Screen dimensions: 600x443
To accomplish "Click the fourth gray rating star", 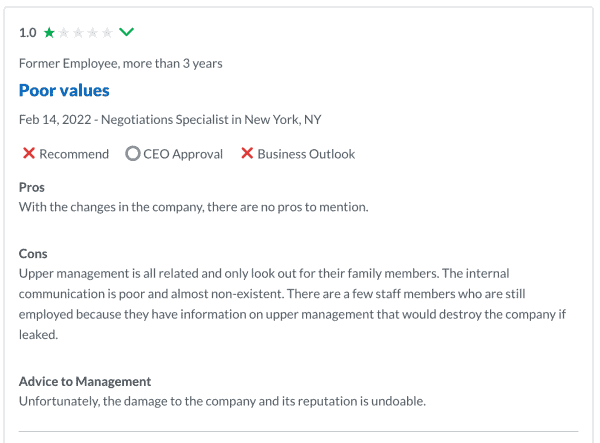I will coord(92,32).
